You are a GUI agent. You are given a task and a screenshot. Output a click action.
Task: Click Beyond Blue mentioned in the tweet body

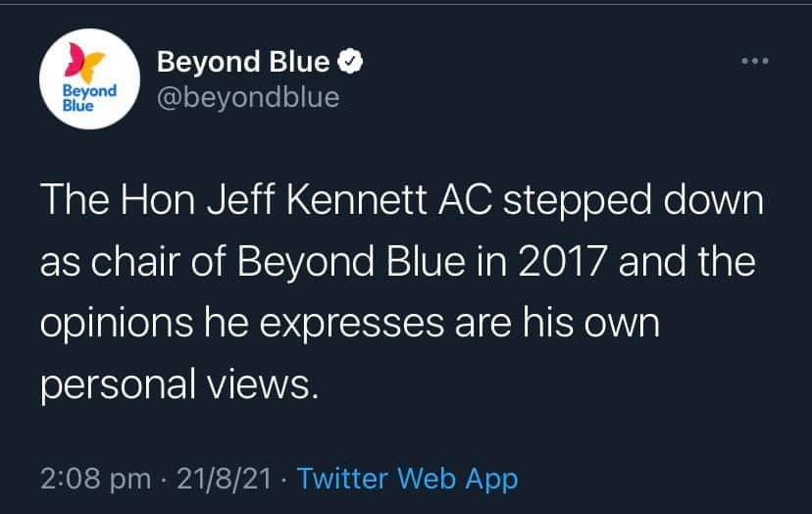351,263
